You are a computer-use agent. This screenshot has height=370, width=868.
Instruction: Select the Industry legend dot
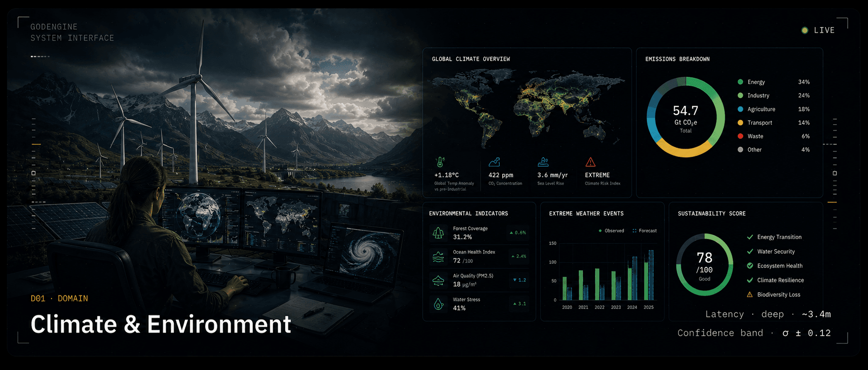pos(741,95)
